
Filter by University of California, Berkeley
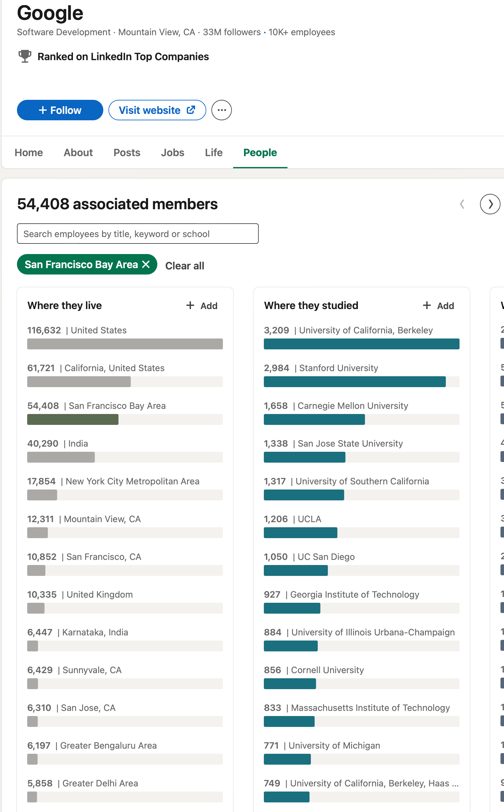pyautogui.click(x=362, y=337)
